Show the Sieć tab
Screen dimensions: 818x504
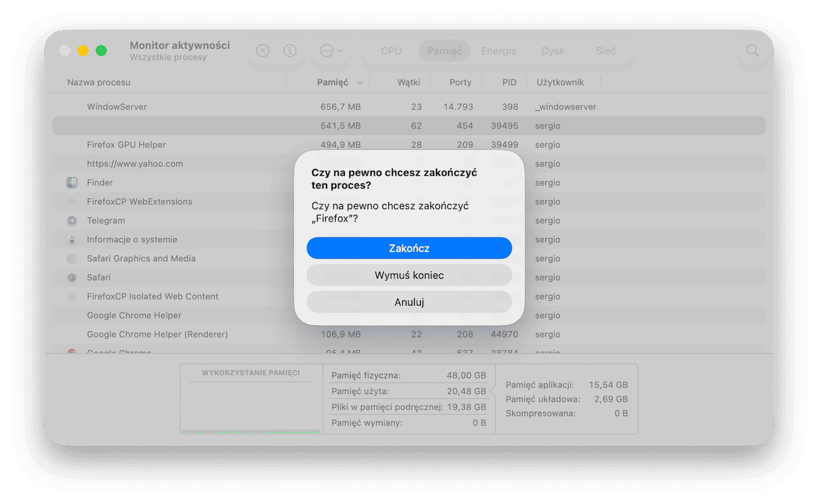606,51
